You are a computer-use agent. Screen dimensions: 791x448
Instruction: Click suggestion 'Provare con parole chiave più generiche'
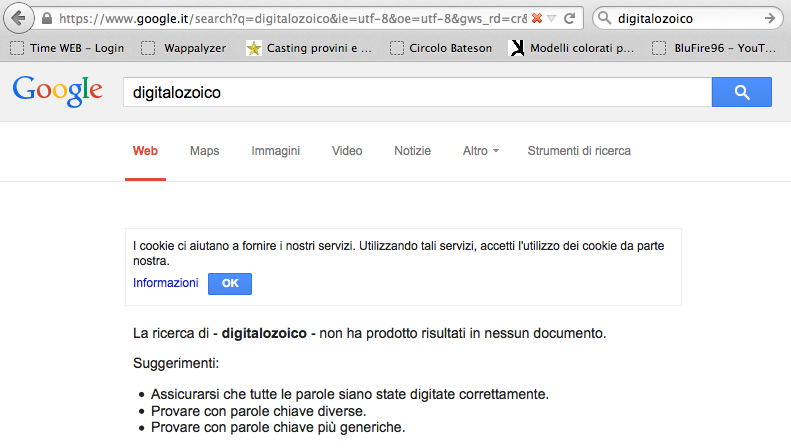(278, 427)
